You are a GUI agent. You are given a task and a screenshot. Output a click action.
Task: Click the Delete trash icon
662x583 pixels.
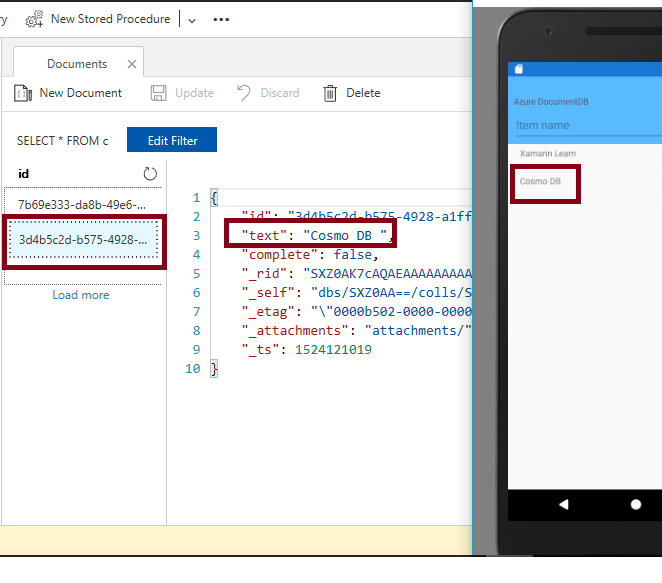(x=330, y=93)
